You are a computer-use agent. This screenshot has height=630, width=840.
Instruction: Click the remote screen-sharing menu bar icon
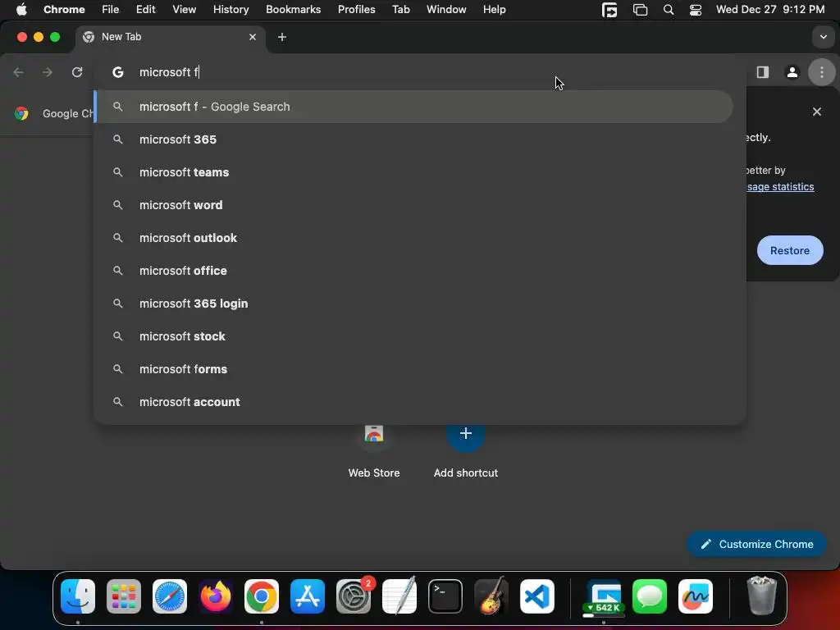609,10
